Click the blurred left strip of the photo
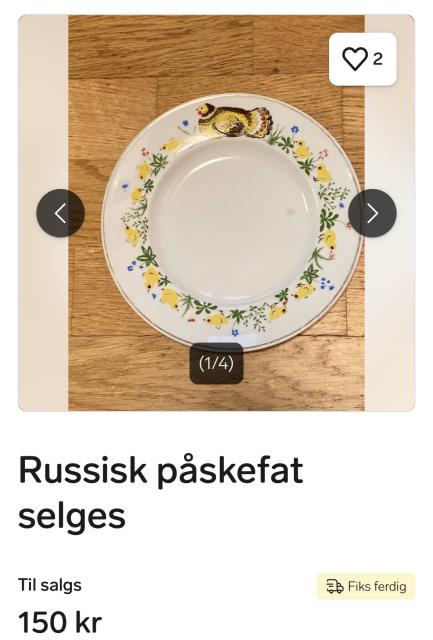This screenshot has width=433, height=640. tap(43, 213)
